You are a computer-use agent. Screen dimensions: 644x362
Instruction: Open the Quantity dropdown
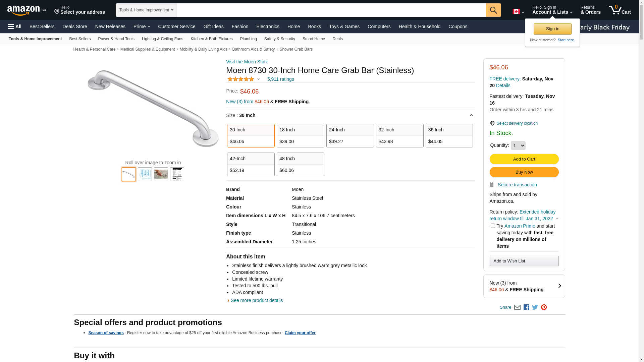pyautogui.click(x=518, y=145)
